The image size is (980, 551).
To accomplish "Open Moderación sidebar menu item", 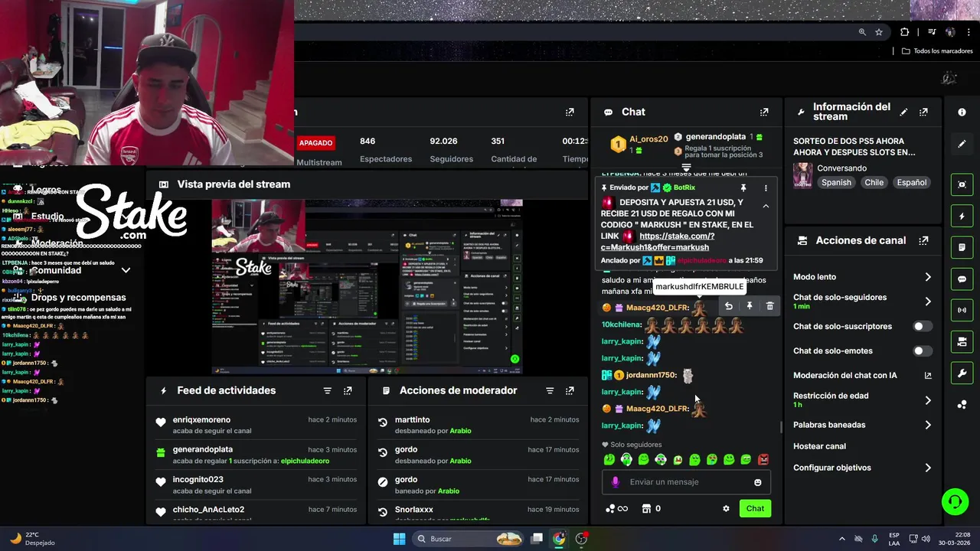I will point(57,243).
